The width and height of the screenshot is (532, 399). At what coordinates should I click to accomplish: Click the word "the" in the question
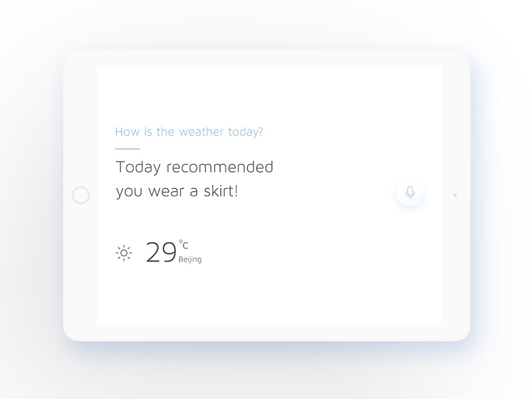(x=166, y=132)
